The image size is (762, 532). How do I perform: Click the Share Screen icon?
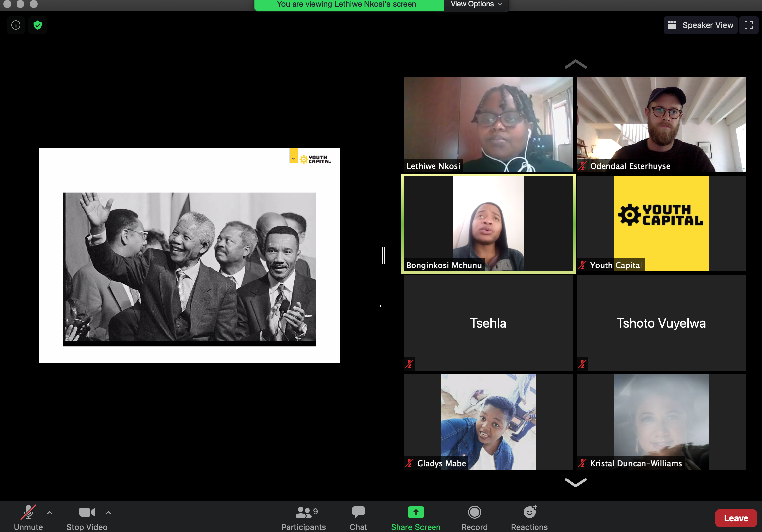coord(416,512)
